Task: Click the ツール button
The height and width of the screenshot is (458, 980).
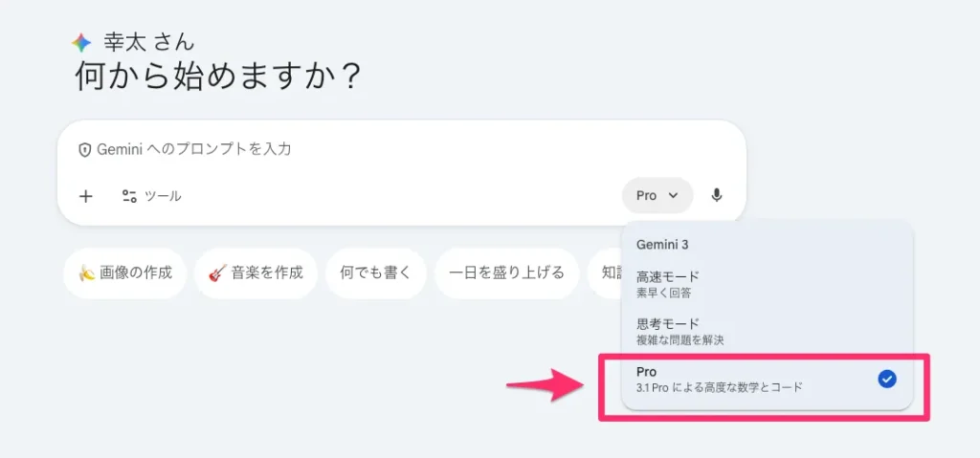Action: point(152,196)
